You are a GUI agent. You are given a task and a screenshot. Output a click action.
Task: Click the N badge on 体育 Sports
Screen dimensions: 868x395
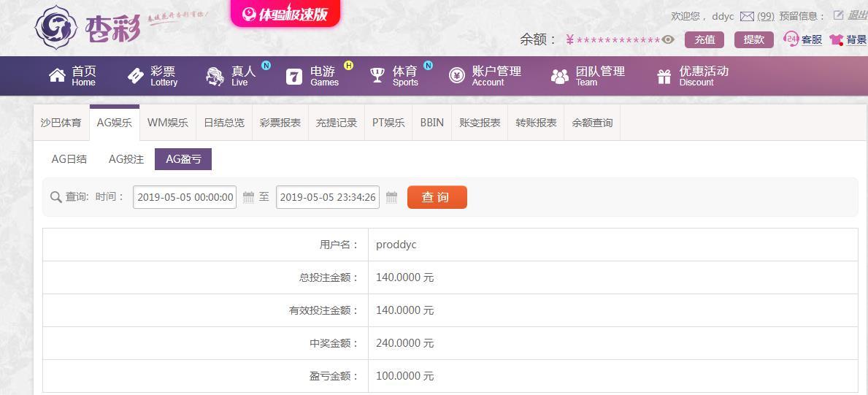[x=428, y=66]
